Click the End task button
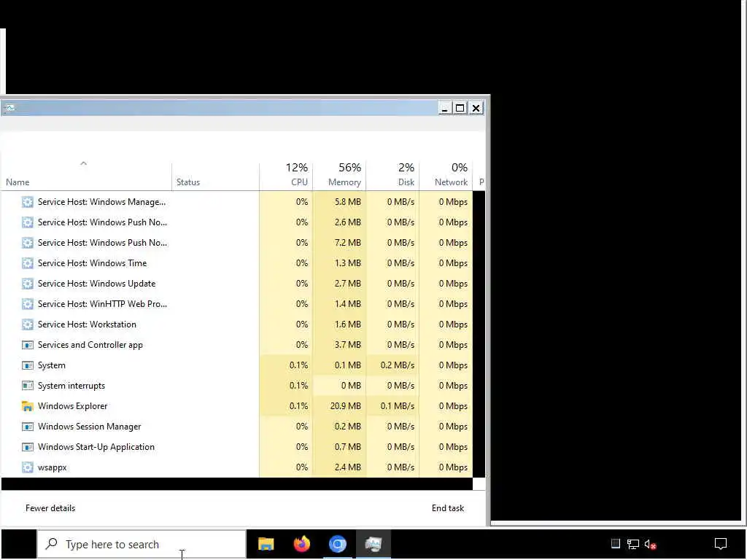747x560 pixels. coord(448,508)
